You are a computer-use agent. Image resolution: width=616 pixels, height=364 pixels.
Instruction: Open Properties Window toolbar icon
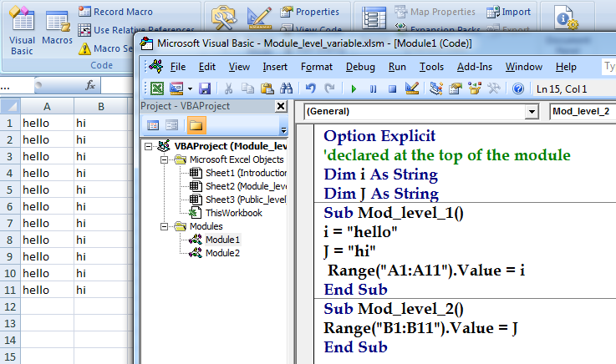pyautogui.click(x=456, y=88)
